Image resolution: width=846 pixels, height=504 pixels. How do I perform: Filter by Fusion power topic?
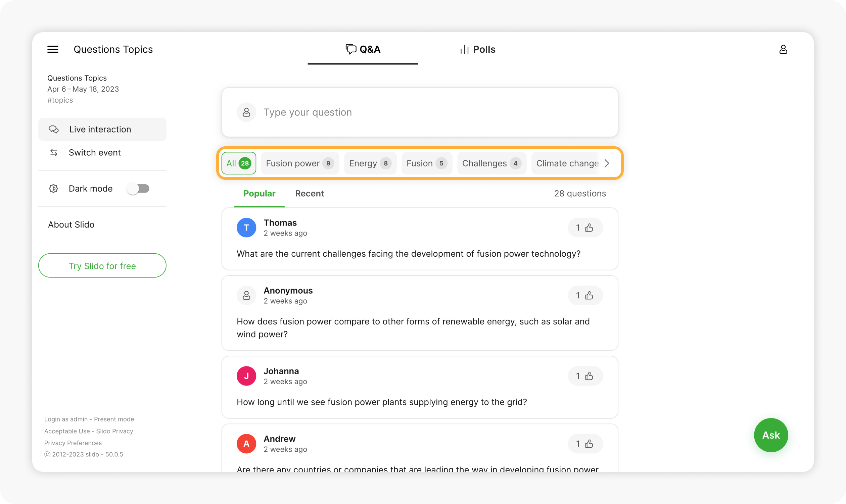click(x=300, y=163)
